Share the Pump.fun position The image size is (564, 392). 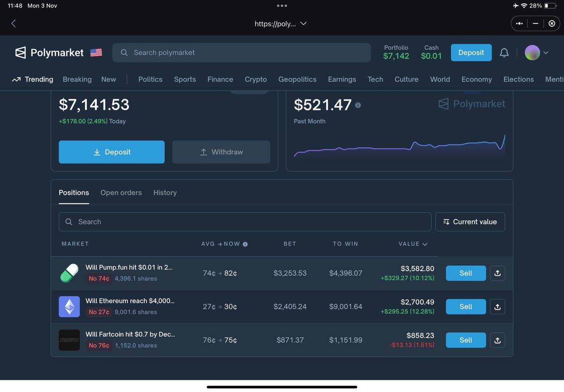point(497,273)
